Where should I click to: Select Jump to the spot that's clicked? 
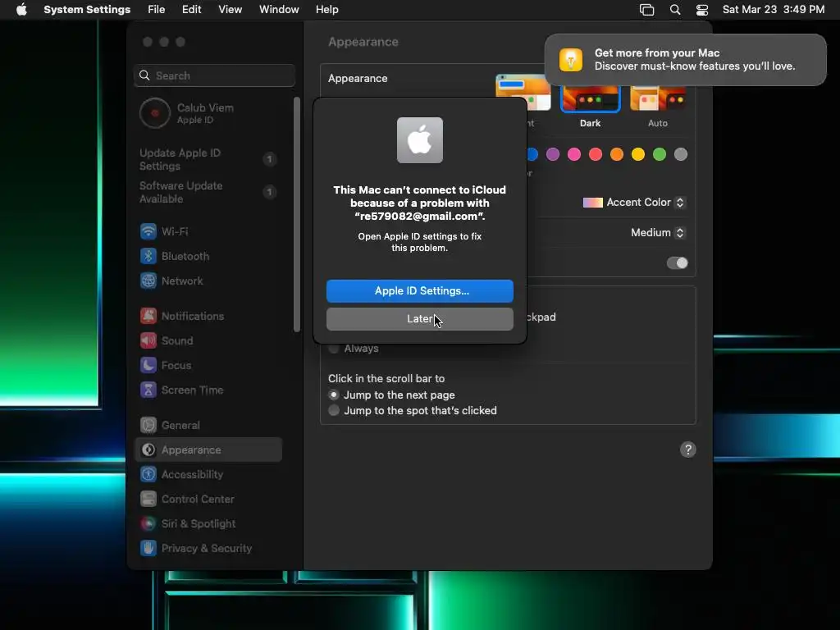click(334, 410)
